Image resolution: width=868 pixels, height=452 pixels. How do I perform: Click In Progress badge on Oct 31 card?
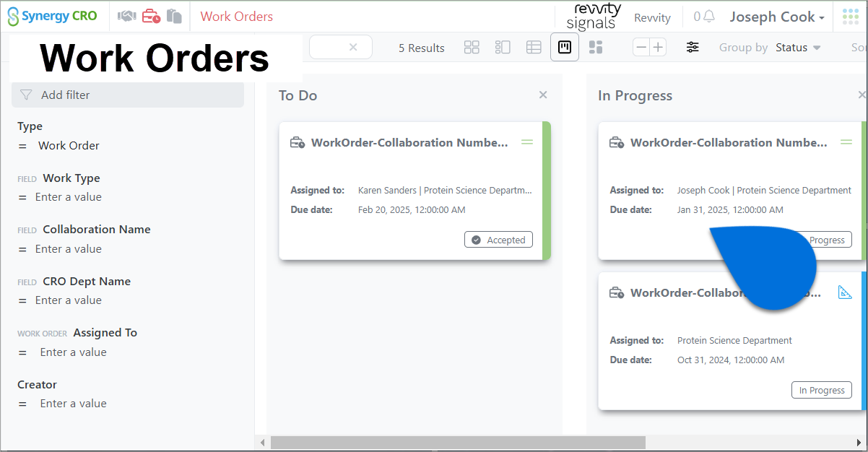pyautogui.click(x=822, y=390)
